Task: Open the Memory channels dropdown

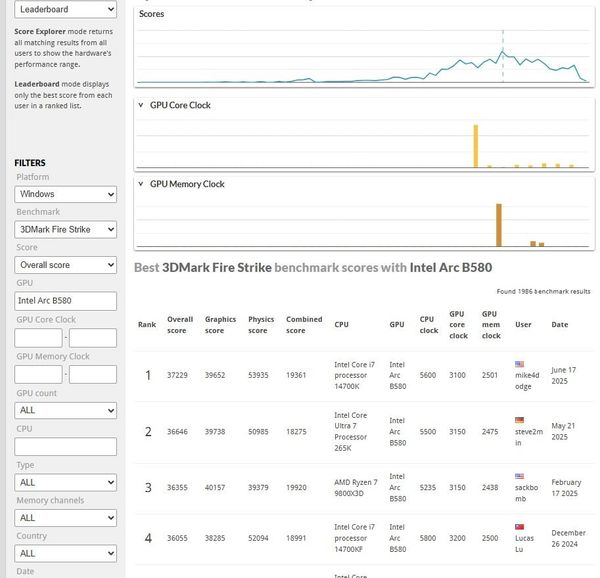Action: pyautogui.click(x=65, y=518)
